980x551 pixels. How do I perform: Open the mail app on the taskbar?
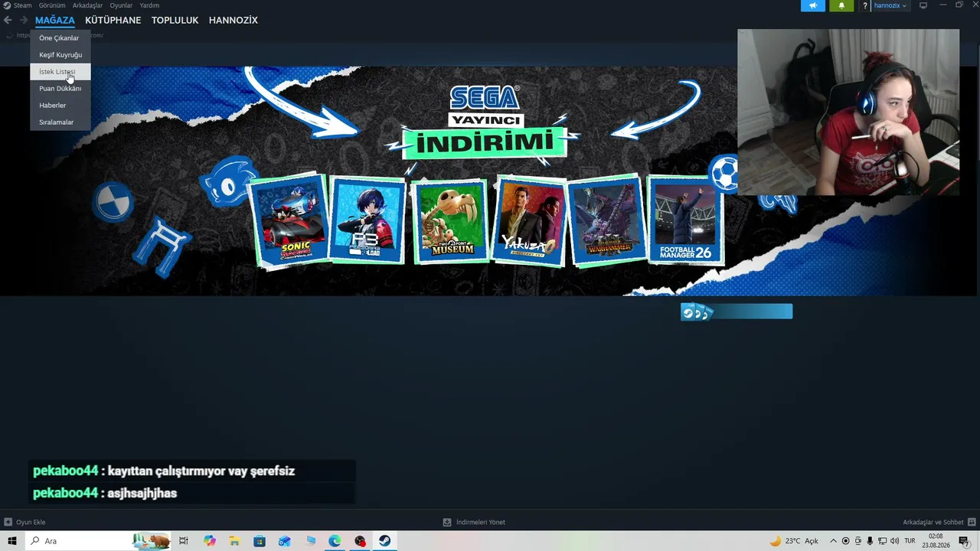tap(285, 541)
